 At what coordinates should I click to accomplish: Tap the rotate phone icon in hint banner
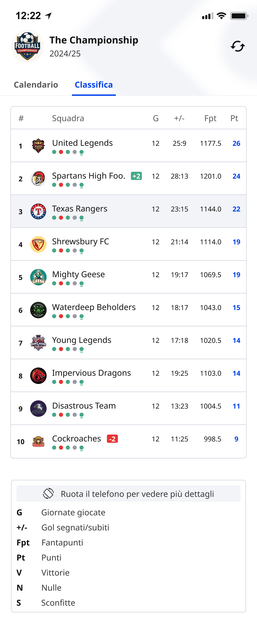48,493
